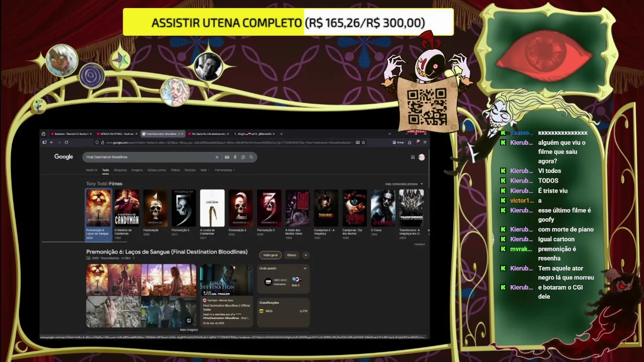This screenshot has width=644, height=362.
Task: Click the Feedback link under the carousel
Action: pos(420,244)
